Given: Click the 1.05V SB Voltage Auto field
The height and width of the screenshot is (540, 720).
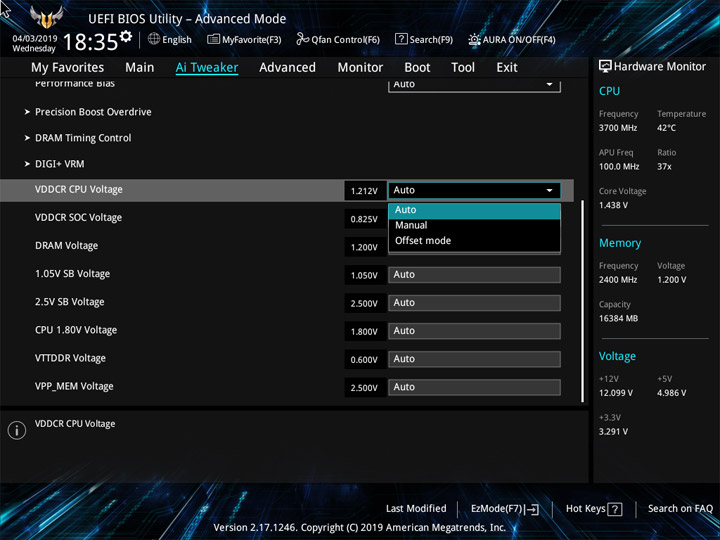Looking at the screenshot, I should click(474, 275).
